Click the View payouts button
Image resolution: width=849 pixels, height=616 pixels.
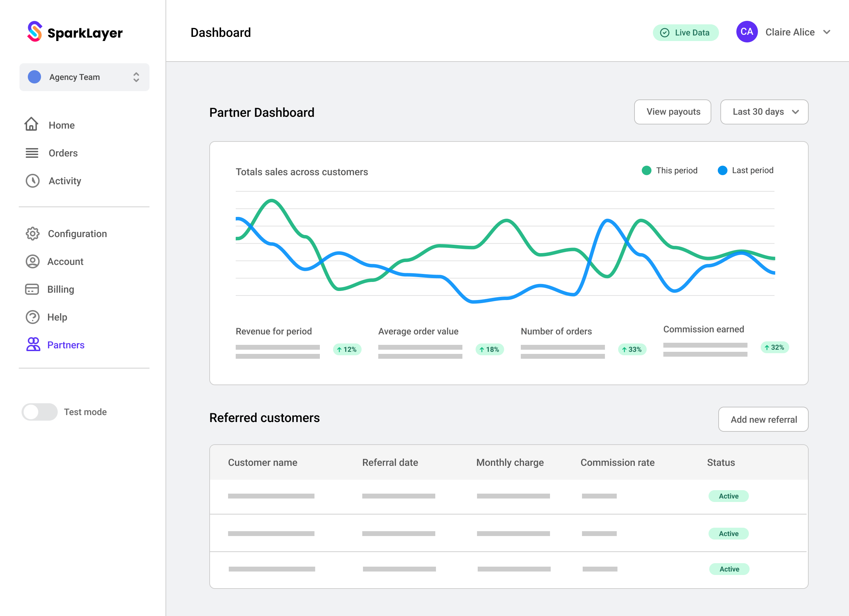pyautogui.click(x=672, y=112)
